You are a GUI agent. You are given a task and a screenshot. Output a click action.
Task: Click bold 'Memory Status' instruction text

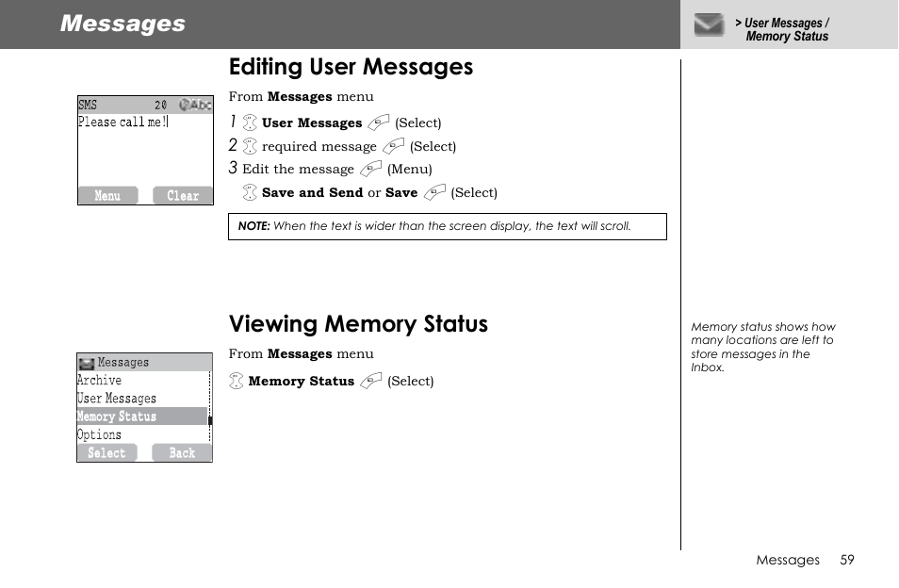302,381
